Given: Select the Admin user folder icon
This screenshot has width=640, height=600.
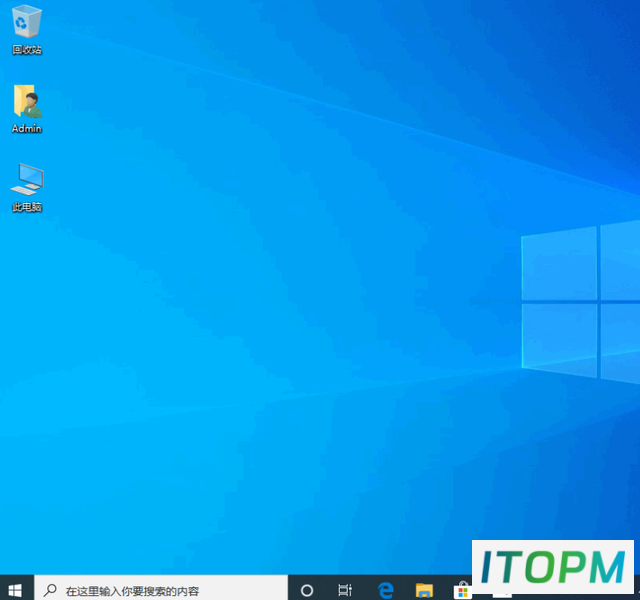Looking at the screenshot, I should pos(27,109).
